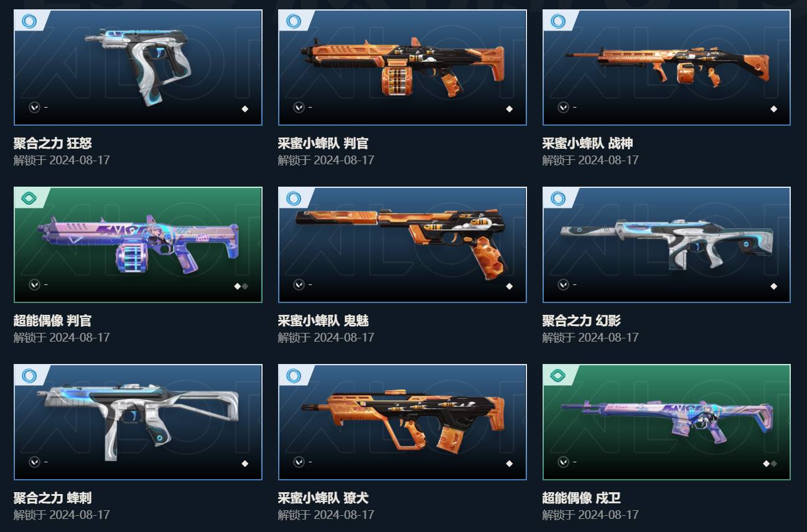Click the blue tier icon on 聚合之力 狂怒 card
The width and height of the screenshot is (807, 532).
29,21
